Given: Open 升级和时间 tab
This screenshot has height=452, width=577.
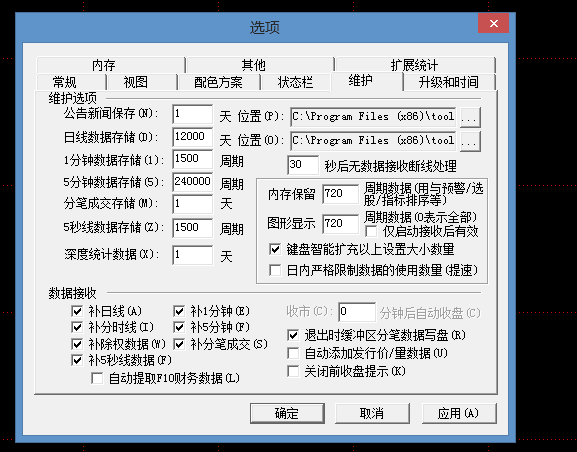Looking at the screenshot, I should coord(449,82).
